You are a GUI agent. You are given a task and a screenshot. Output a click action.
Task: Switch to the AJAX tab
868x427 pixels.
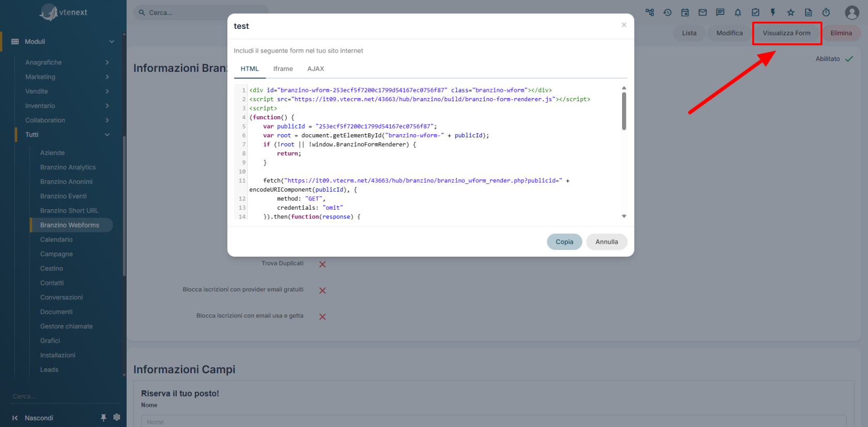316,69
